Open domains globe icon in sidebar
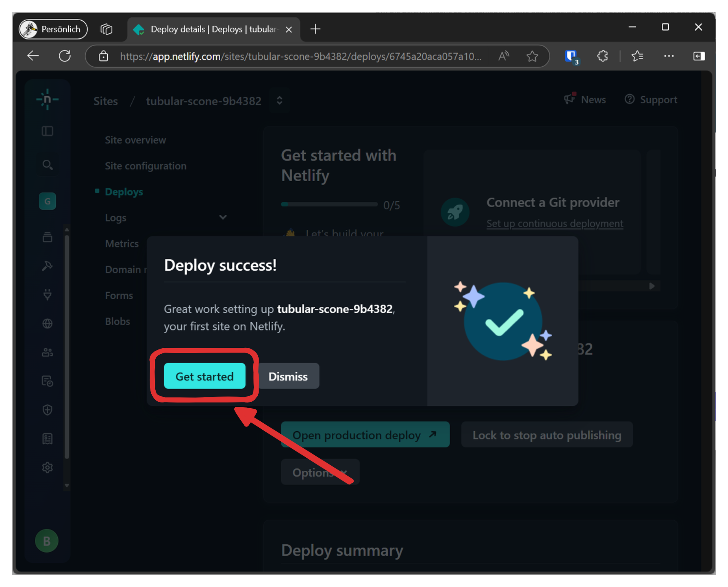The image size is (728, 587). coord(47,323)
